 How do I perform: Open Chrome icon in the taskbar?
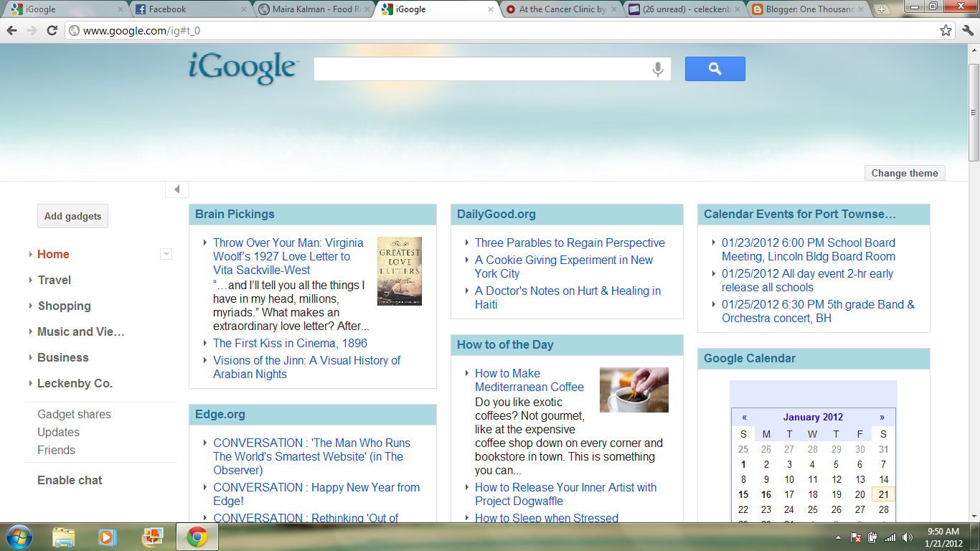tap(197, 537)
